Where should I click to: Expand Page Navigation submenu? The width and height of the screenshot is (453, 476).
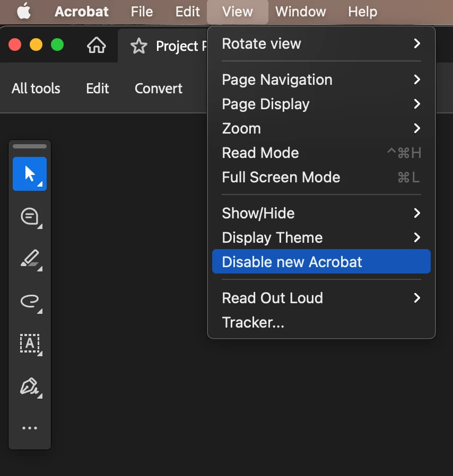321,80
